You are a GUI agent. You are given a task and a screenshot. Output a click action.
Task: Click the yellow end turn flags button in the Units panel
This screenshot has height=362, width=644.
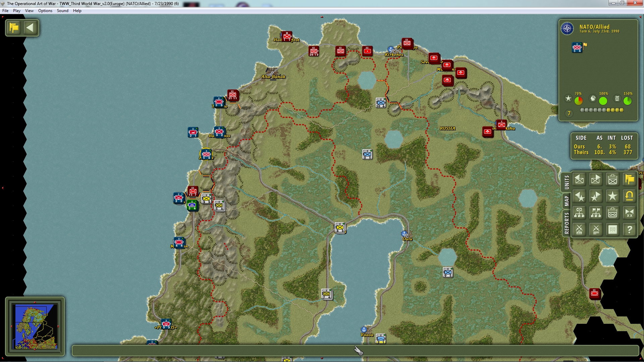tap(630, 180)
